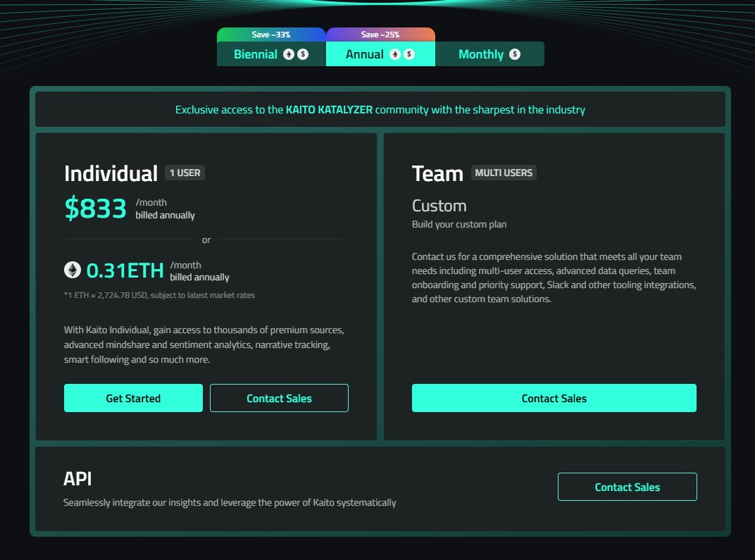This screenshot has height=560, width=755.
Task: Click the Team plan heading
Action: [x=437, y=173]
